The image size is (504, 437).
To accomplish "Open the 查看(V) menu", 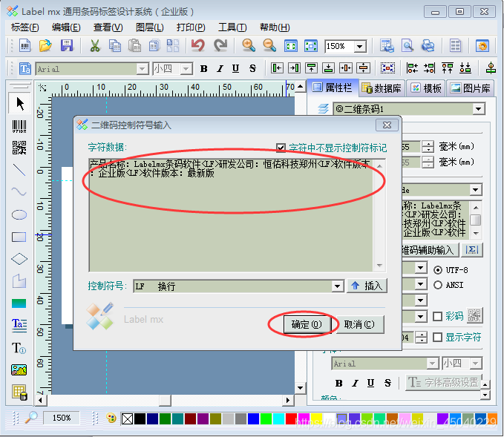I will 108,27.
